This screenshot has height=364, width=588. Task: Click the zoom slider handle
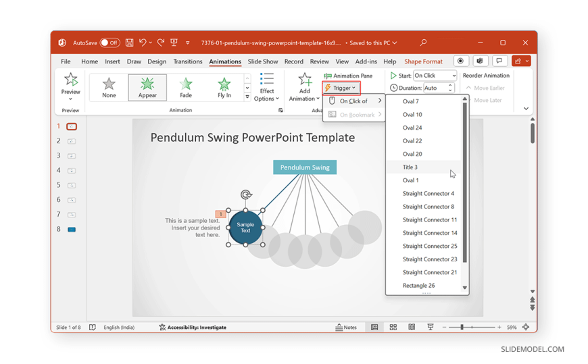[462, 328]
